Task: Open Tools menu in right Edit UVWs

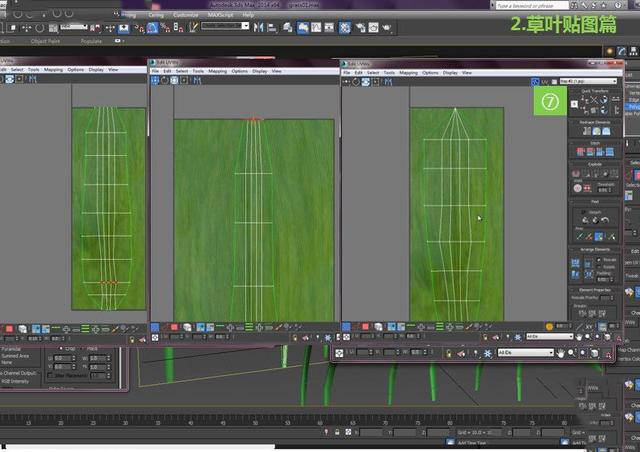Action: pyautogui.click(x=389, y=73)
